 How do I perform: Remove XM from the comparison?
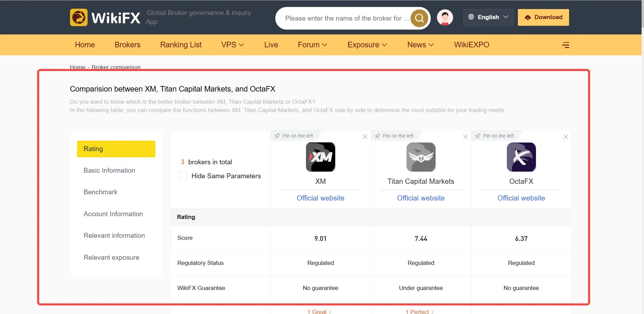[365, 137]
